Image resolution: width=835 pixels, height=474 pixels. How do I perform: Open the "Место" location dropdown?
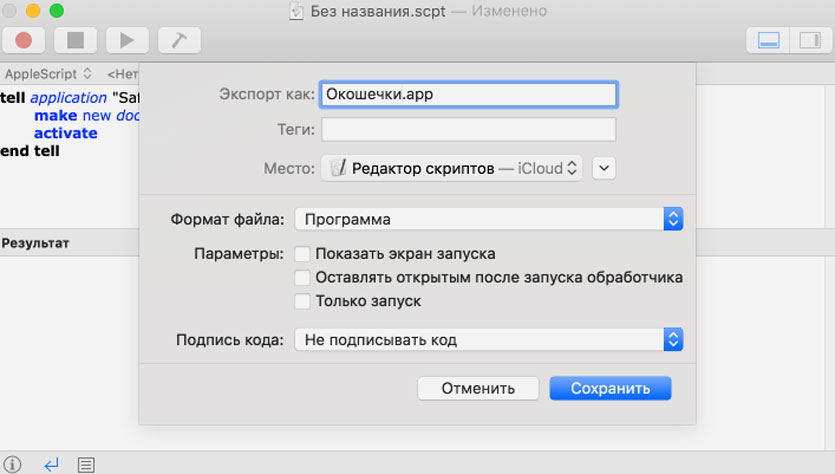tap(452, 168)
